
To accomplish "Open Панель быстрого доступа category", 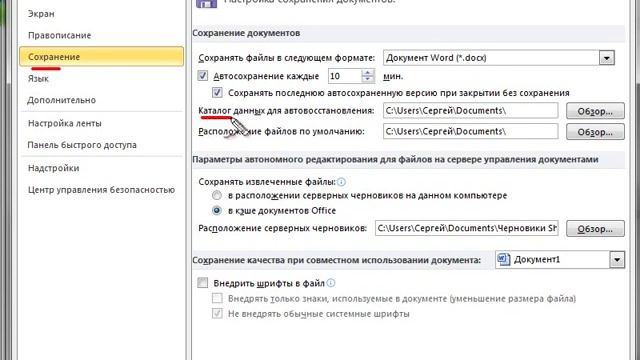I will (x=82, y=145).
